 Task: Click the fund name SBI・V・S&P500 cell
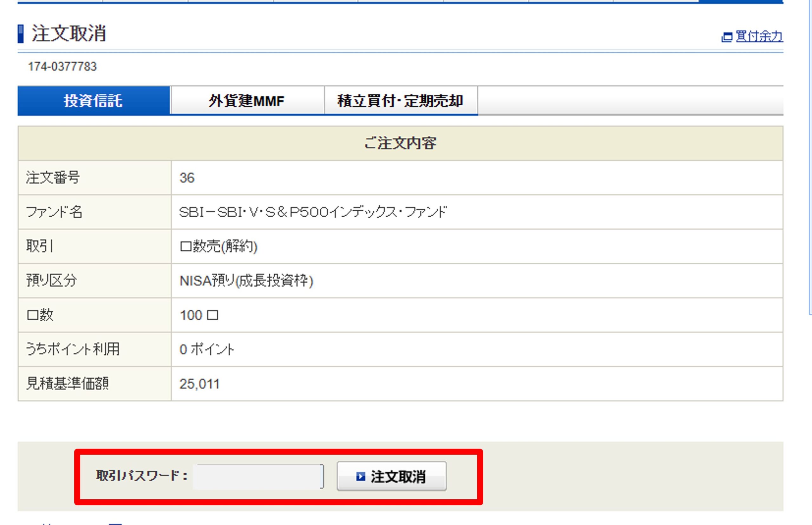tap(313, 212)
